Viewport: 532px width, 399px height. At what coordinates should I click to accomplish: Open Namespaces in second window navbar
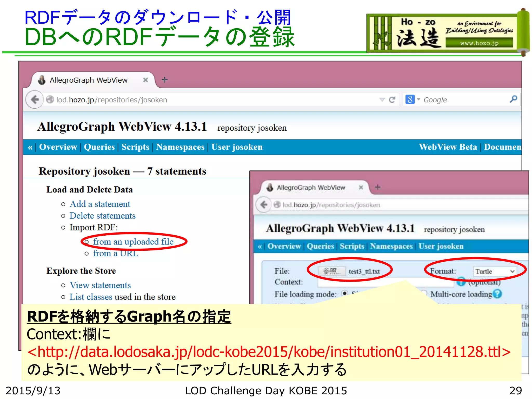click(x=391, y=246)
